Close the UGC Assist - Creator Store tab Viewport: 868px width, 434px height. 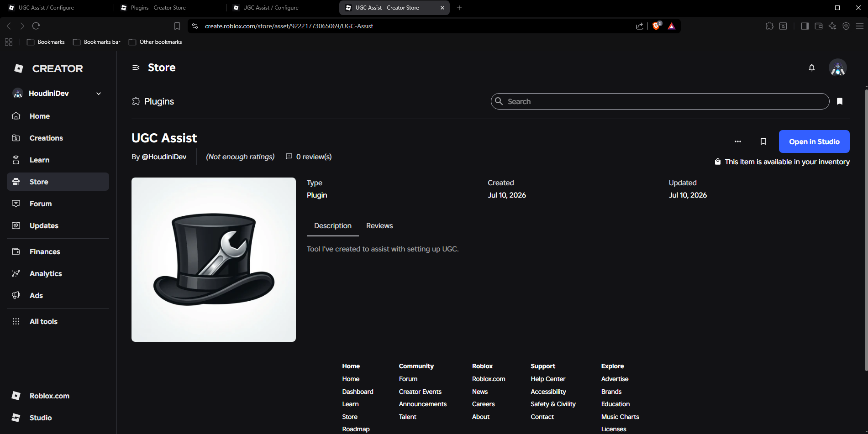(442, 8)
